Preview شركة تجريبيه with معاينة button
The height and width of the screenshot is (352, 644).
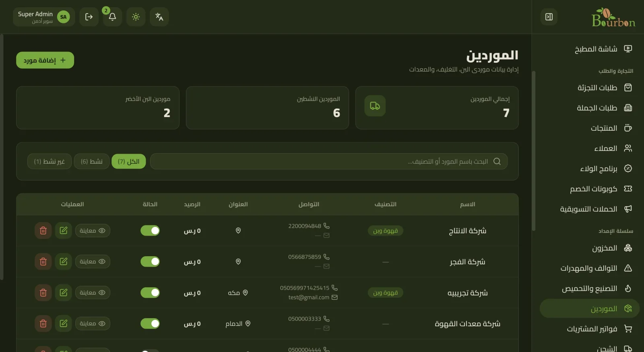(93, 292)
